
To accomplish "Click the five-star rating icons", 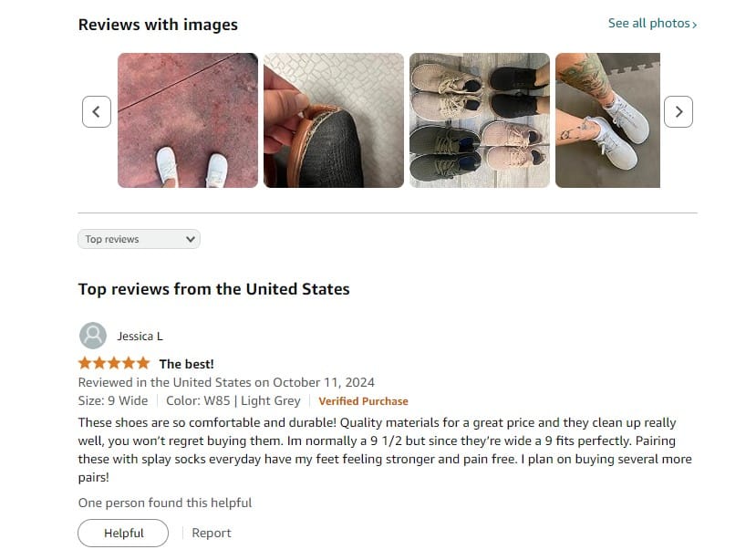I will pyautogui.click(x=114, y=364).
